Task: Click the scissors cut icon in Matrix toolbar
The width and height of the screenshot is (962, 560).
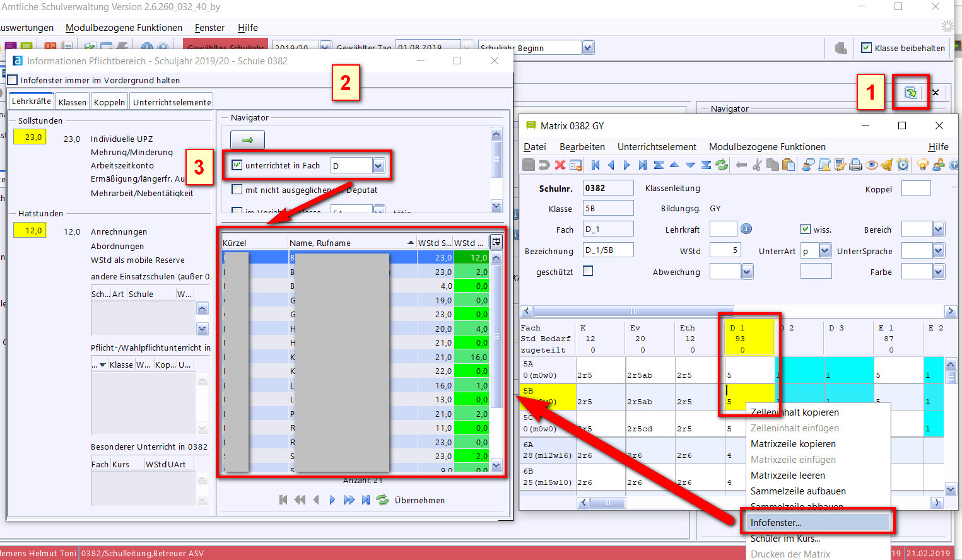Action: [x=757, y=165]
